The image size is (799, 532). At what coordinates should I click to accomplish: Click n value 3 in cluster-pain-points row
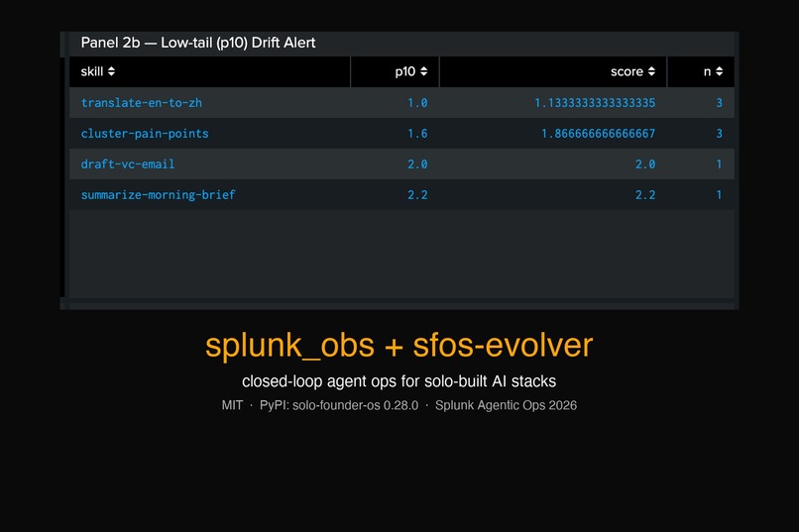(719, 134)
